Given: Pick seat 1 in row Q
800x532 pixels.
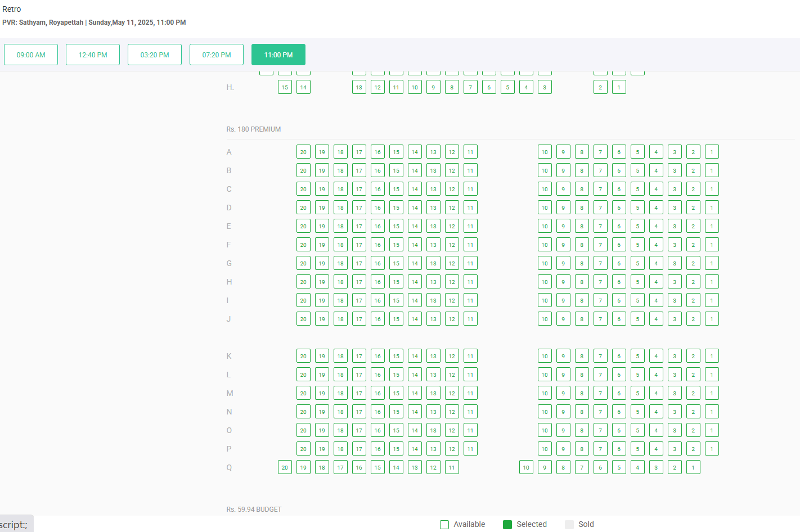Looking at the screenshot, I should point(693,467).
